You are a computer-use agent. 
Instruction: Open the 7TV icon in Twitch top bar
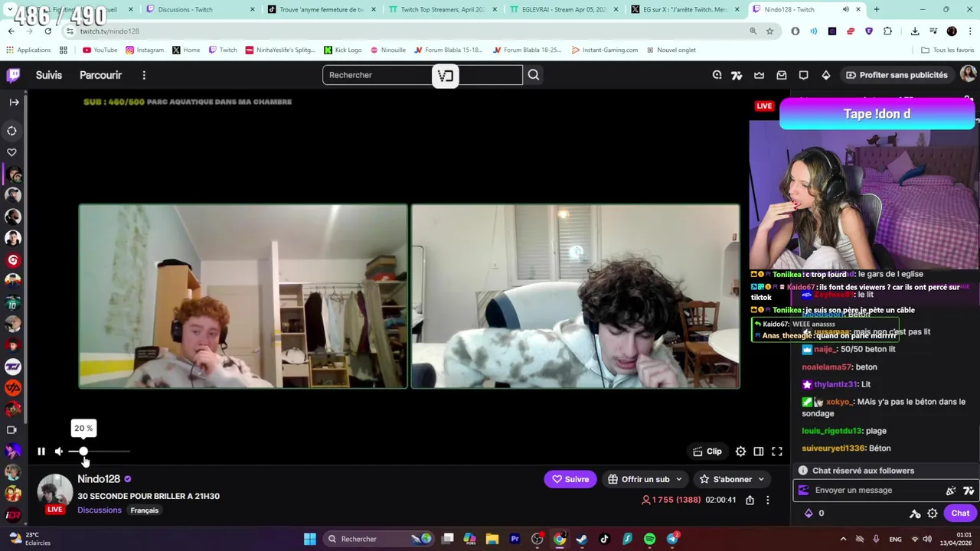737,75
